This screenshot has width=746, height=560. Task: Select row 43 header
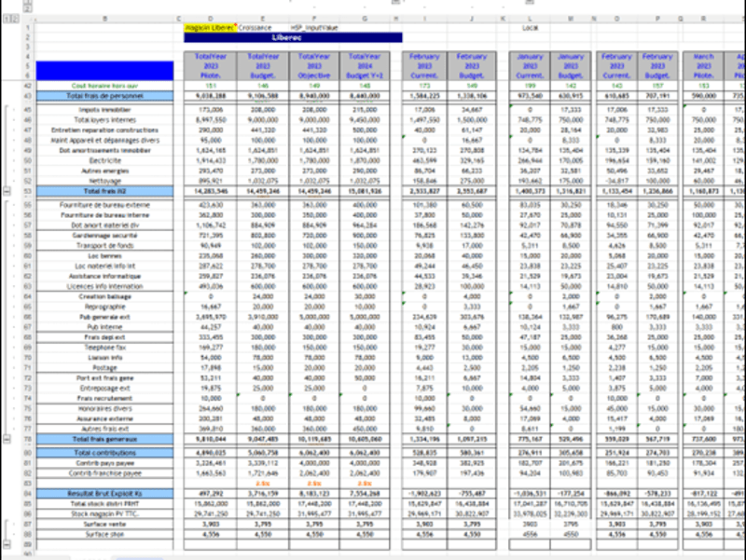28,96
